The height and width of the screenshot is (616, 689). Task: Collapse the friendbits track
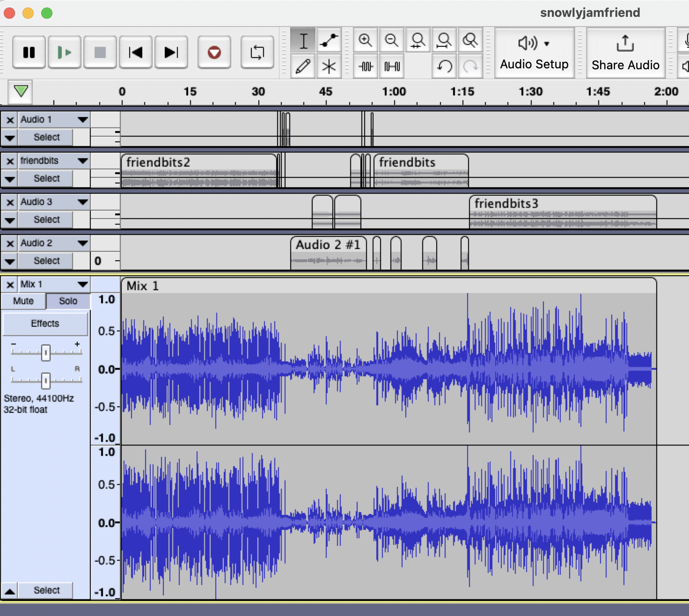pyautogui.click(x=10, y=179)
